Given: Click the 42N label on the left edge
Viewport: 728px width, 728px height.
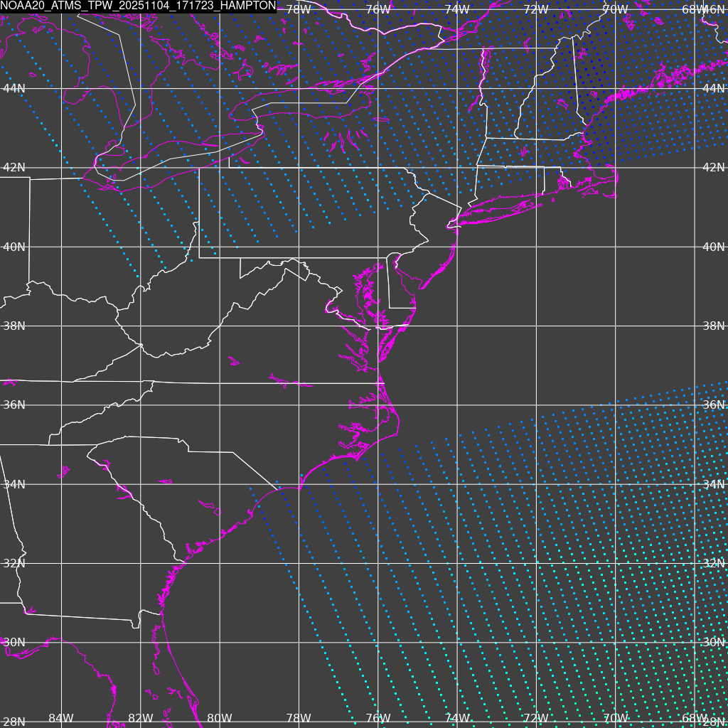Looking at the screenshot, I should tap(14, 168).
